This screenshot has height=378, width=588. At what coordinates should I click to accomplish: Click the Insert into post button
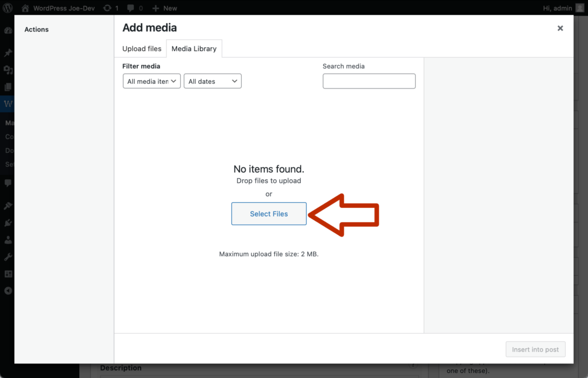pos(535,349)
